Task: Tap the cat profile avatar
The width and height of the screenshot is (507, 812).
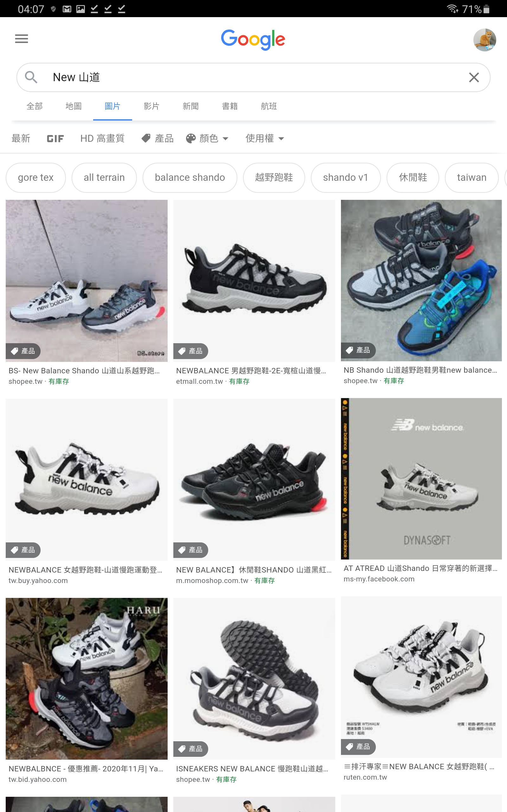Action: (485, 40)
